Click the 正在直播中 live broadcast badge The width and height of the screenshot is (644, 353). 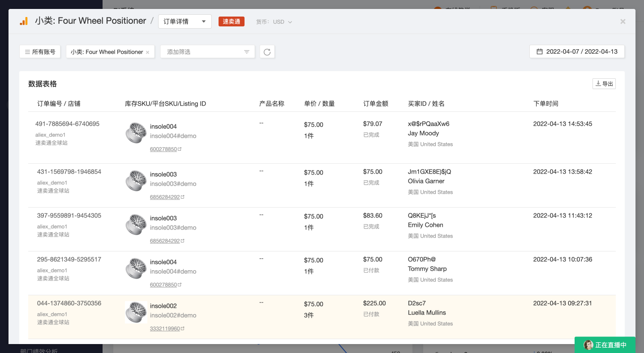tap(605, 345)
